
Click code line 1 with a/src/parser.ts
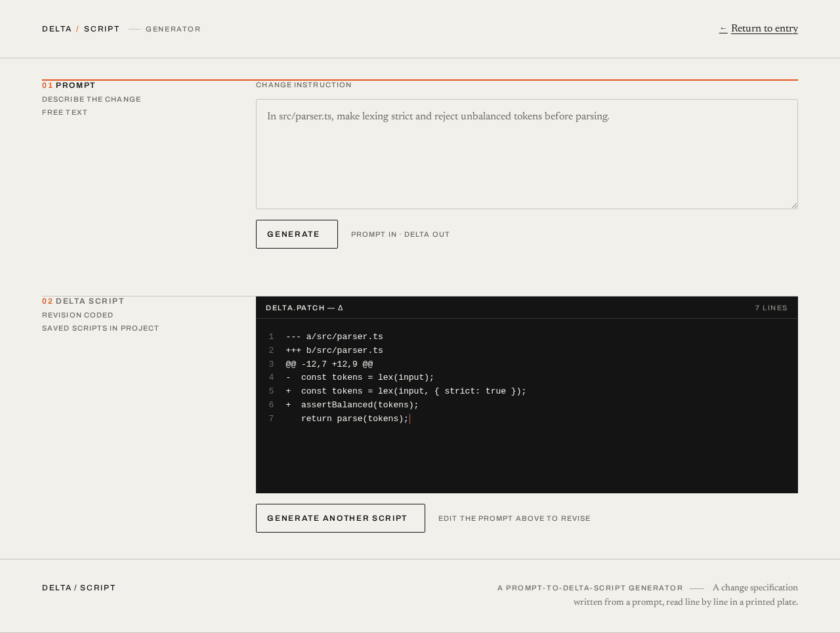[x=334, y=337]
